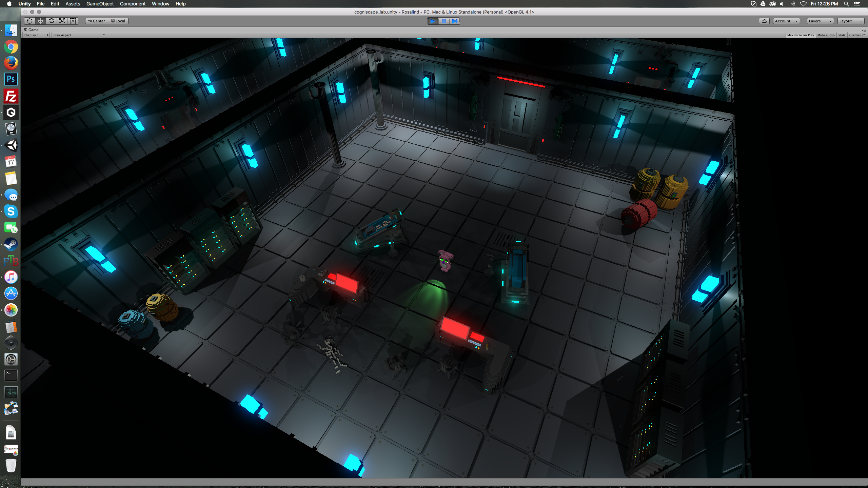This screenshot has height=488, width=868.
Task: Toggle the Stats overlay
Action: coord(842,35)
